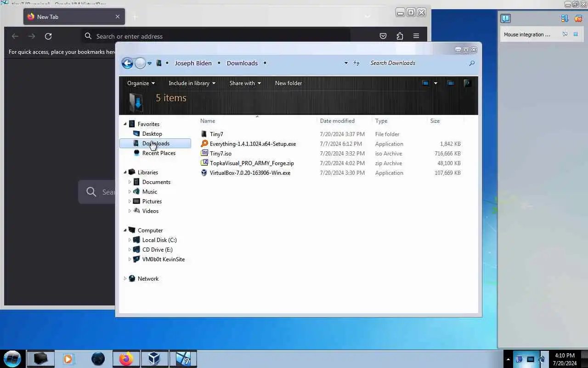Show hidden system tray icons
Screen dimensions: 588x368
pyautogui.click(x=508, y=359)
